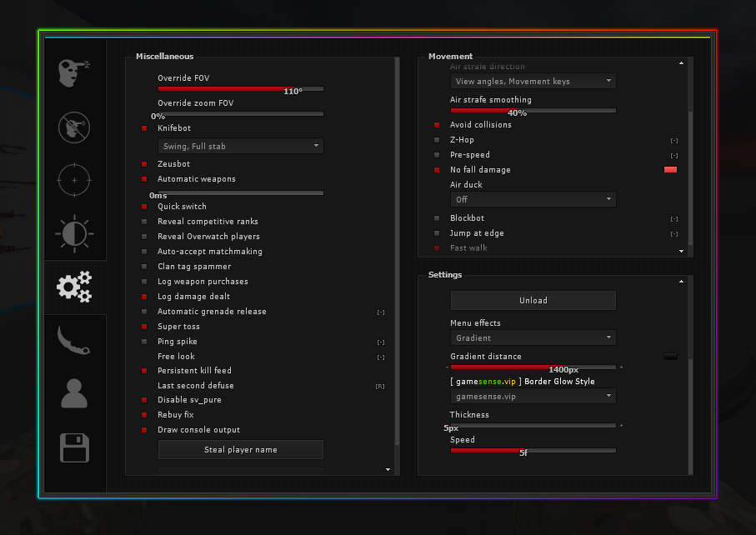
Task: Toggle the Knifebot checkbox
Action: click(x=144, y=128)
